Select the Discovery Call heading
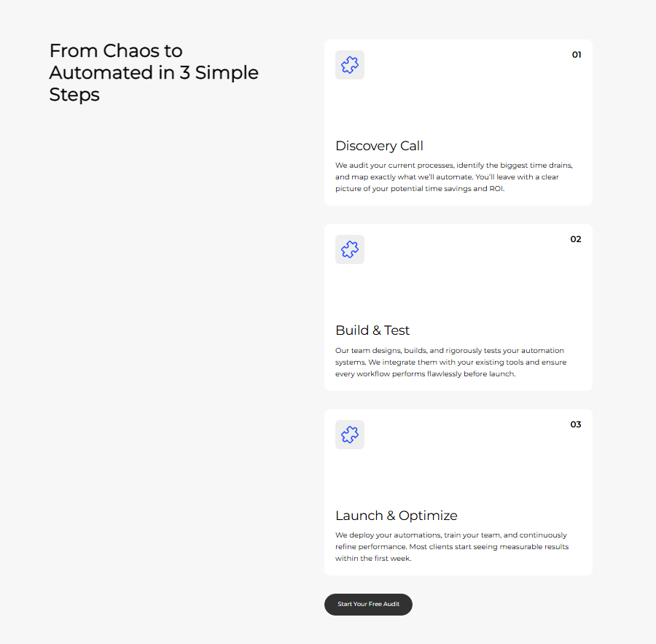Screen dimensions: 656x644 coord(379,146)
